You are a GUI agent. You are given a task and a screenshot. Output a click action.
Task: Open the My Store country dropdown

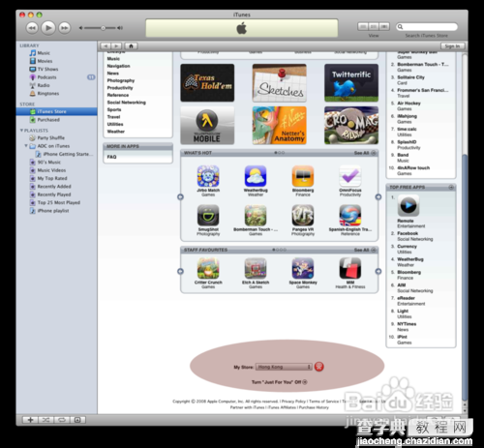[x=284, y=367]
